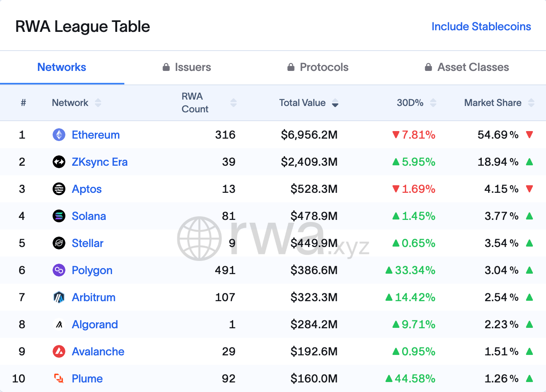
Task: Click the Avalanche logo icon
Action: click(59, 351)
